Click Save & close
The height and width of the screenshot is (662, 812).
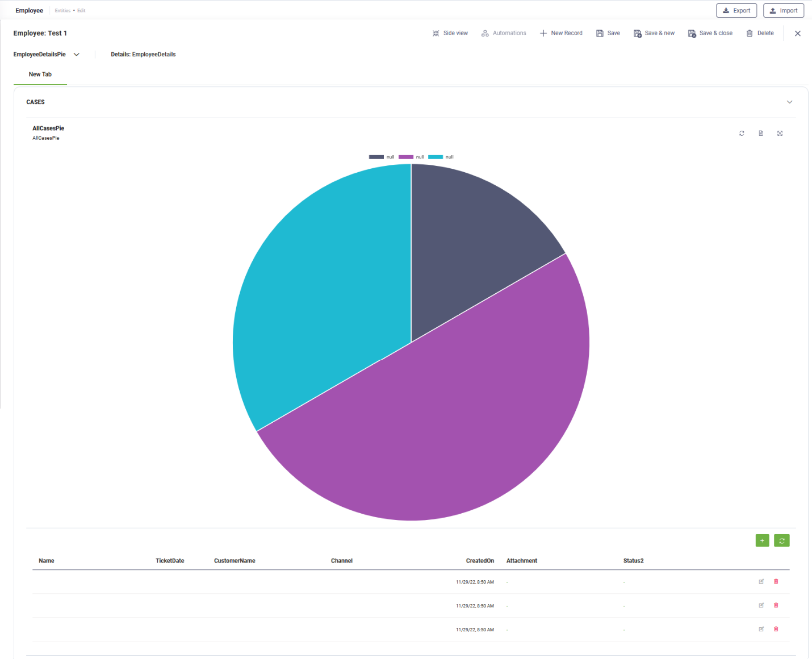pos(710,33)
